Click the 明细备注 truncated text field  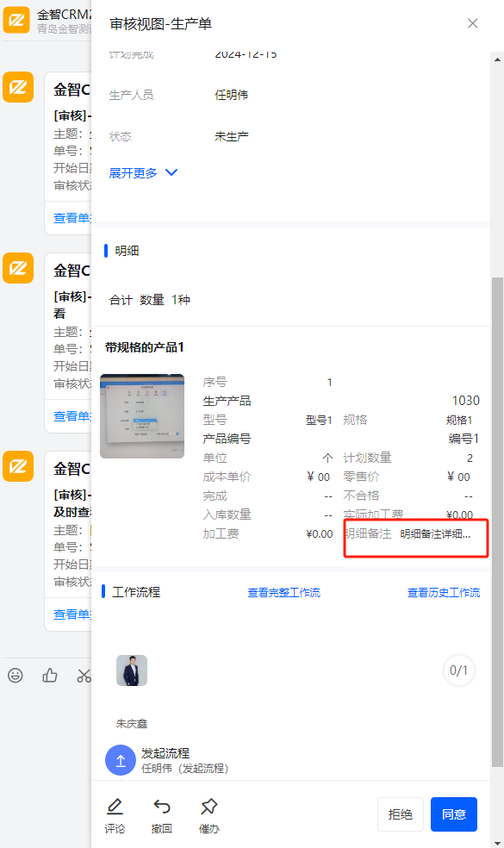click(x=435, y=534)
